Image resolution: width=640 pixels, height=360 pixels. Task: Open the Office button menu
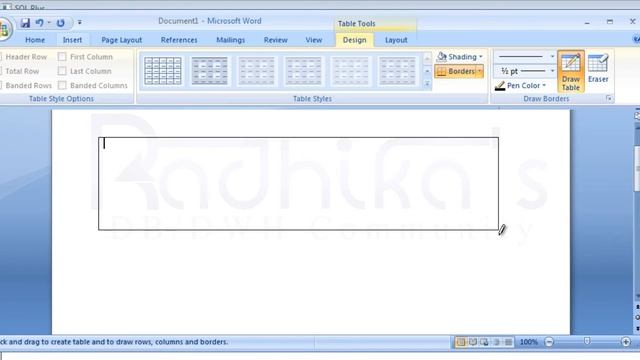4,29
